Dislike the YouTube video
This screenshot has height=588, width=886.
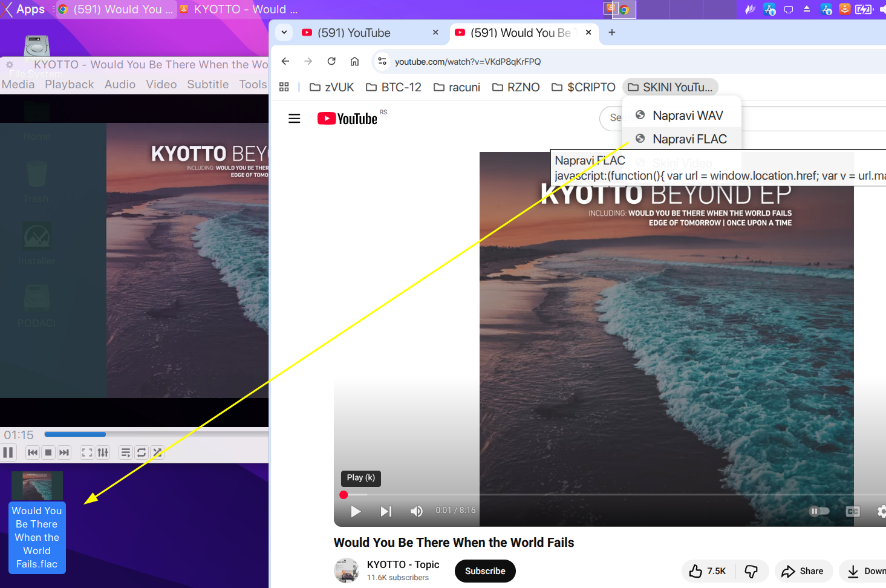click(x=752, y=571)
